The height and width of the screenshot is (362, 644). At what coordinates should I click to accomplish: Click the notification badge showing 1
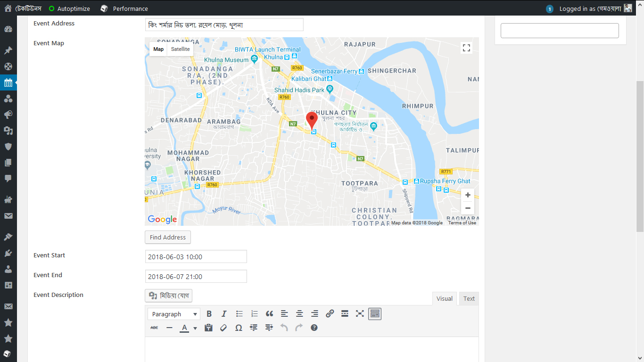[549, 9]
